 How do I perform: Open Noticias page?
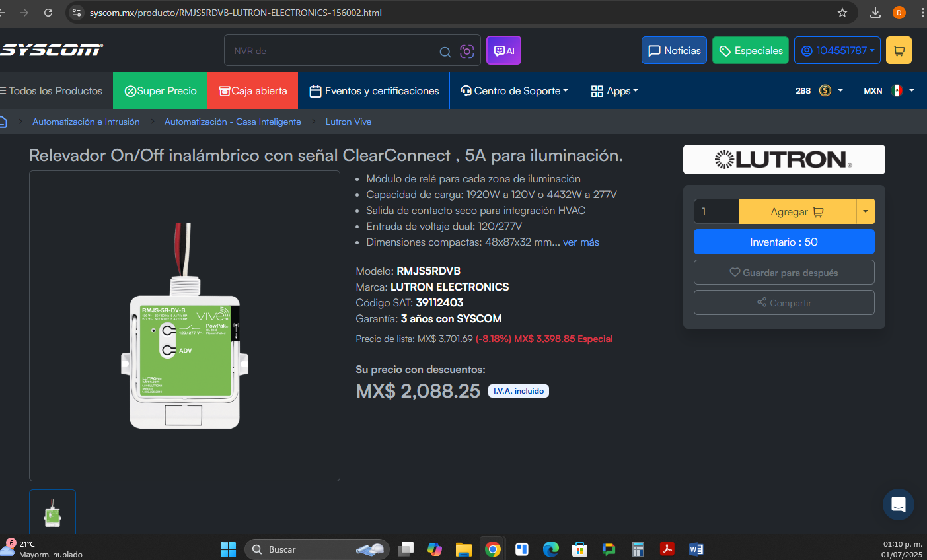(674, 50)
